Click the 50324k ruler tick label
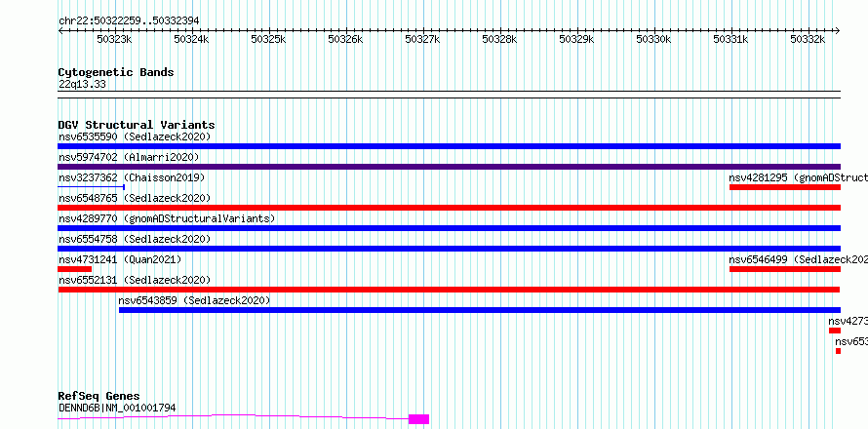 (x=191, y=39)
